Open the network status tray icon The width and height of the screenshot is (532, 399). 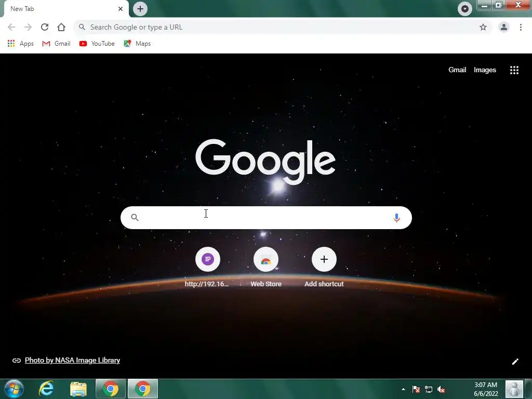click(429, 389)
